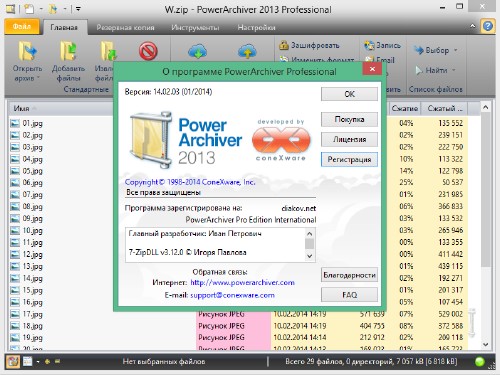Click the file list scrollbar up arrow

[485, 107]
